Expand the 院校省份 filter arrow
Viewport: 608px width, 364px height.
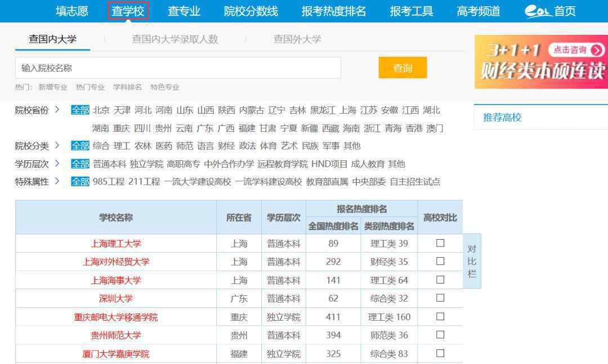click(57, 110)
